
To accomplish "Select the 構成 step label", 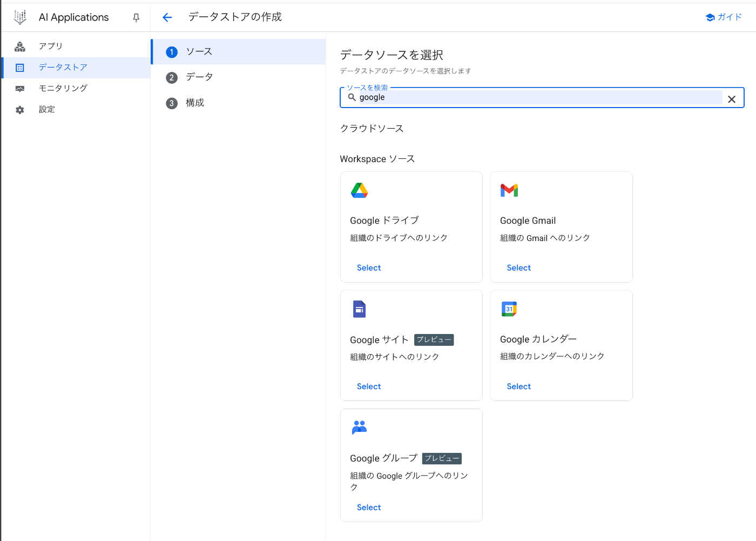I will click(195, 103).
